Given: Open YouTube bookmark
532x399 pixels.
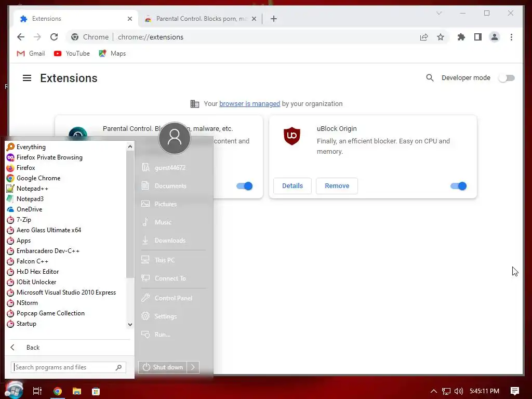Looking at the screenshot, I should coord(72,54).
